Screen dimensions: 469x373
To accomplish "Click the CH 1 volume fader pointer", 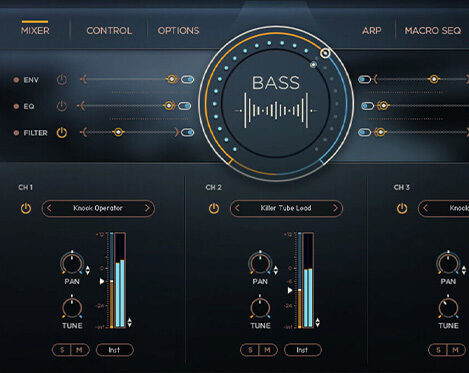I will point(102,281).
